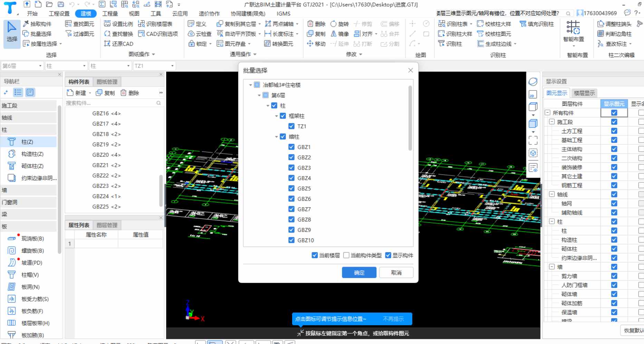Click the 墙 category in navigation bar
The image size is (644, 344).
tap(29, 190)
